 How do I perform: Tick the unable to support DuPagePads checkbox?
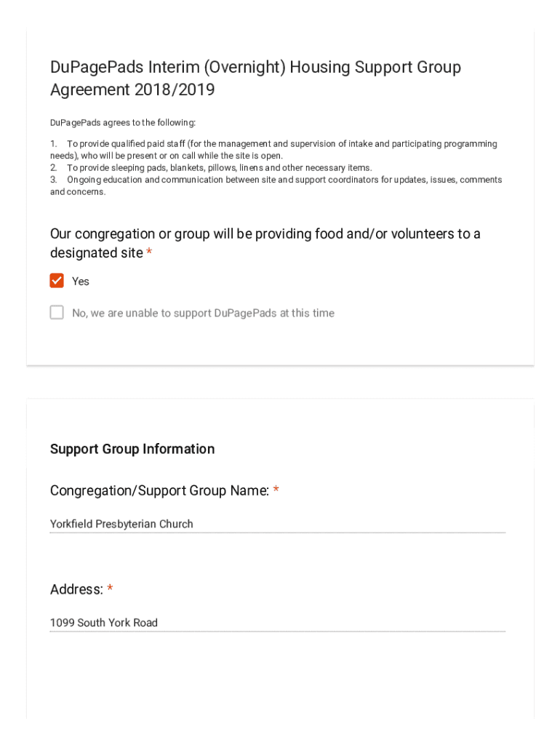[57, 313]
